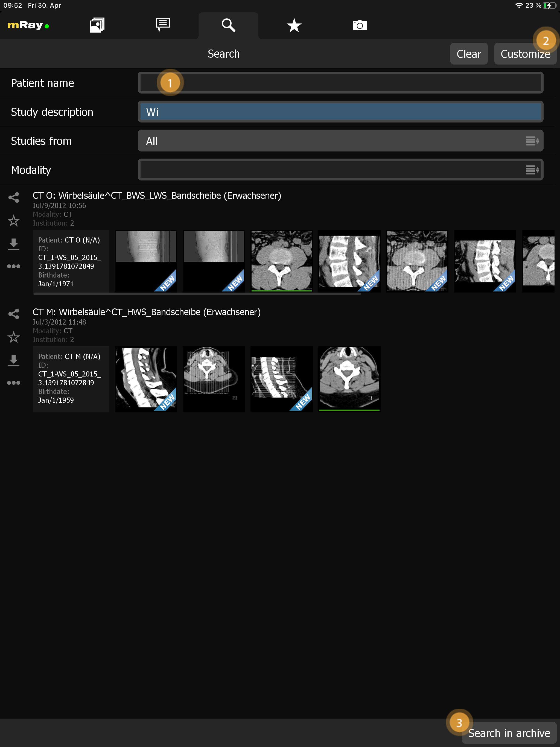Screen dimensions: 560x747
Task: Favorite the CT O study with star
Action: (13, 221)
